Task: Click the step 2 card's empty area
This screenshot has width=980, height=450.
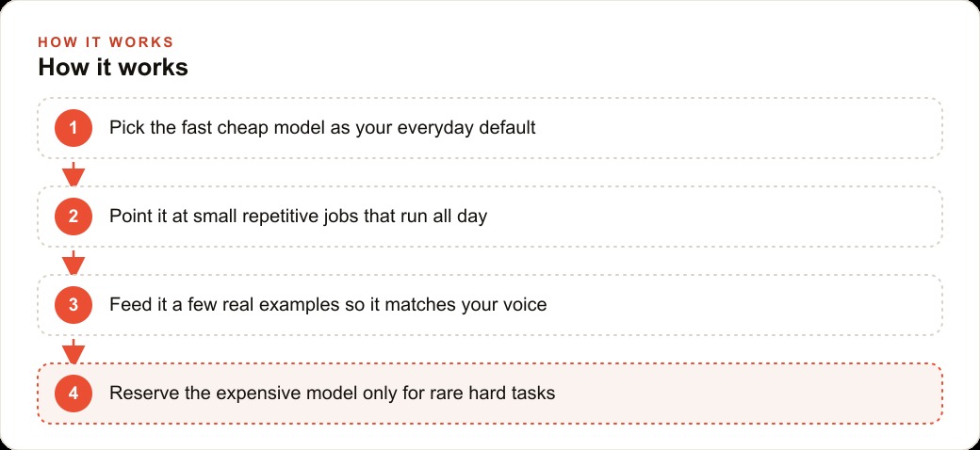Action: (x=712, y=217)
